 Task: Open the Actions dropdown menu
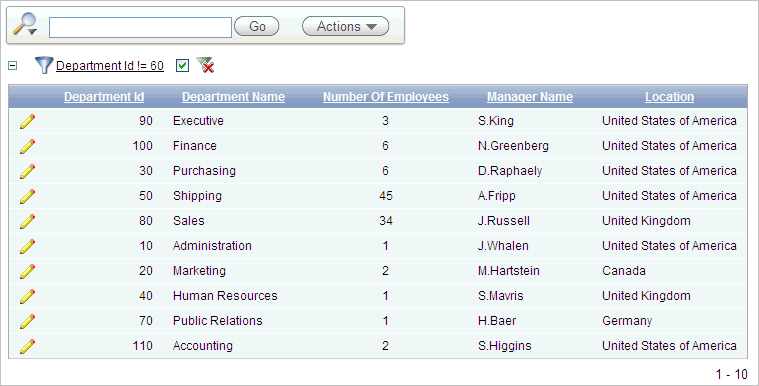346,26
